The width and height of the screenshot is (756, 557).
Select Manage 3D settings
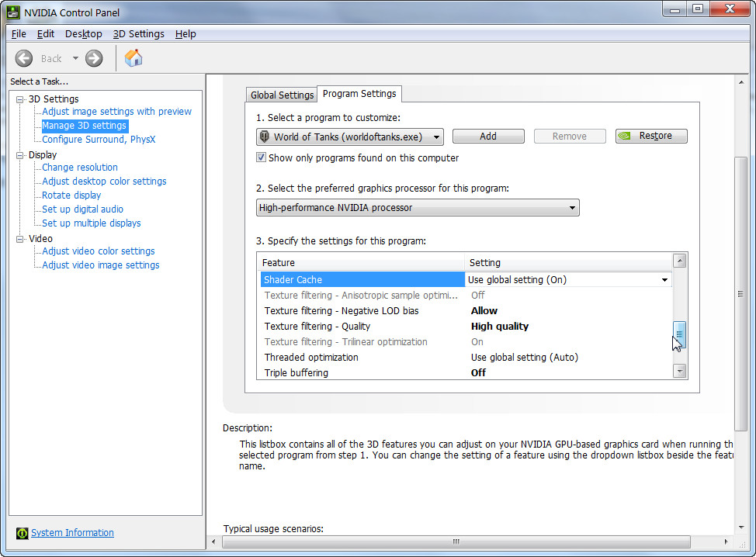pyautogui.click(x=84, y=125)
